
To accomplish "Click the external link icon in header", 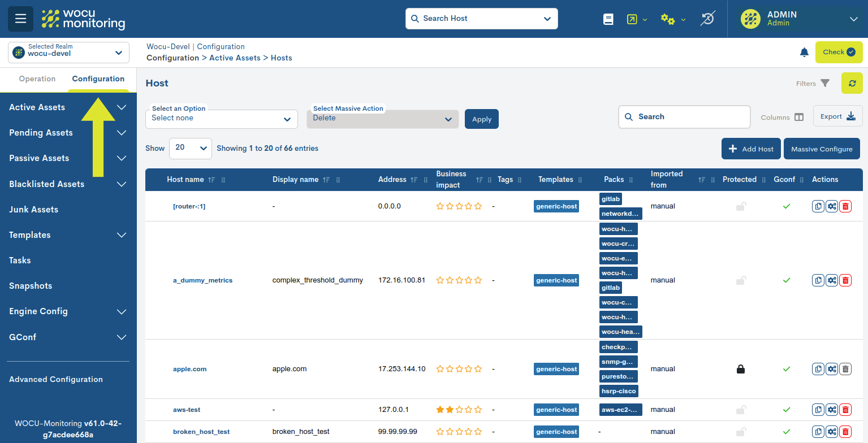I will (x=633, y=19).
